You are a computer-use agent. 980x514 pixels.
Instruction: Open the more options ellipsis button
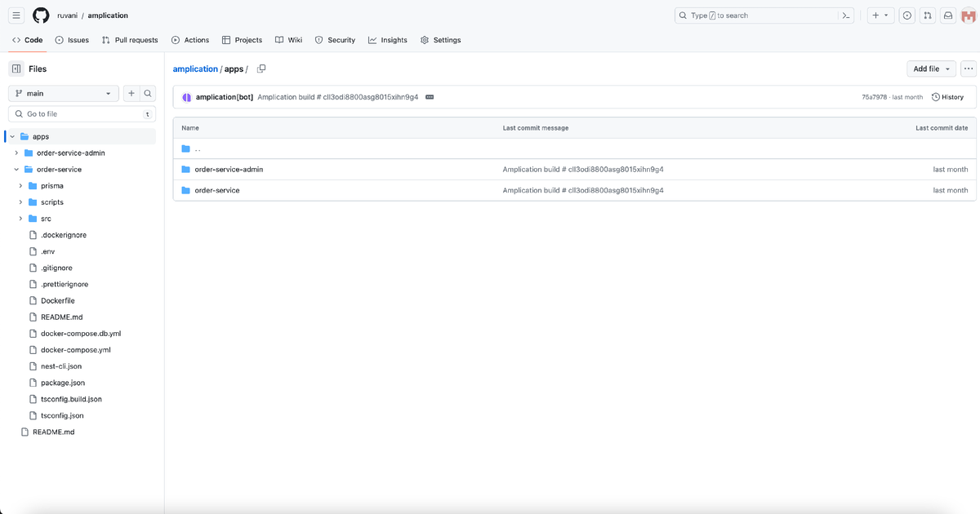[x=969, y=69]
